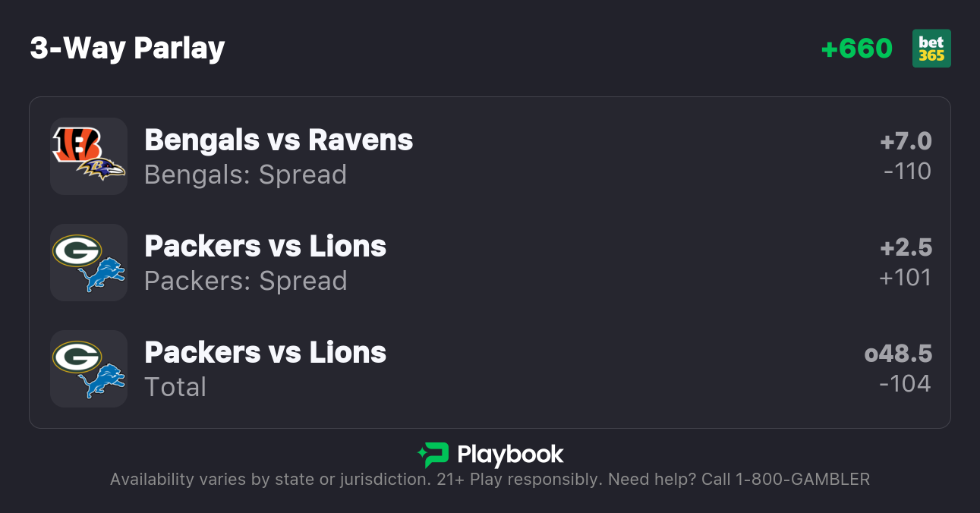Click the +101 odds value
Viewport: 980px width, 513px height.
tap(905, 278)
